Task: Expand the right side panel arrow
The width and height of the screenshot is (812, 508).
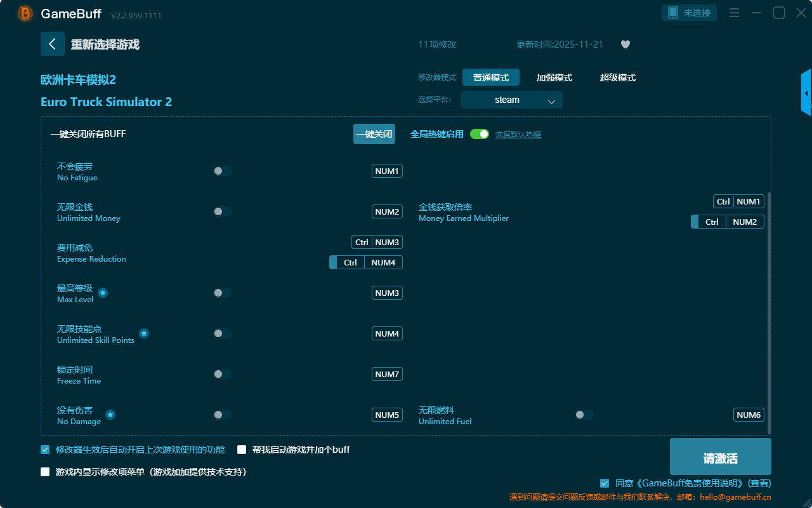Action: [806, 93]
